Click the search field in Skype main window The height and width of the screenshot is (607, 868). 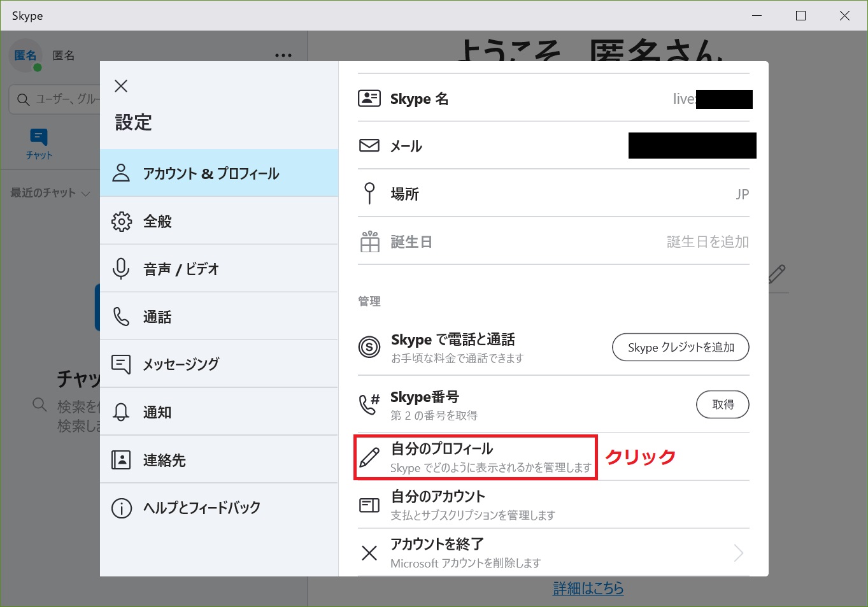pyautogui.click(x=55, y=99)
